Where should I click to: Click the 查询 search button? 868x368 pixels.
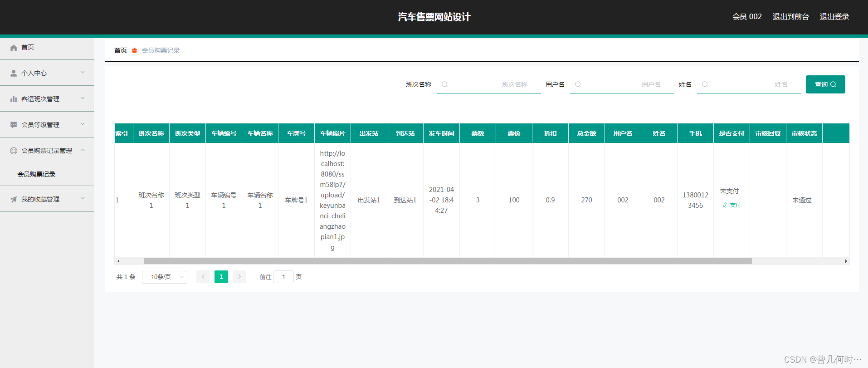tap(825, 84)
